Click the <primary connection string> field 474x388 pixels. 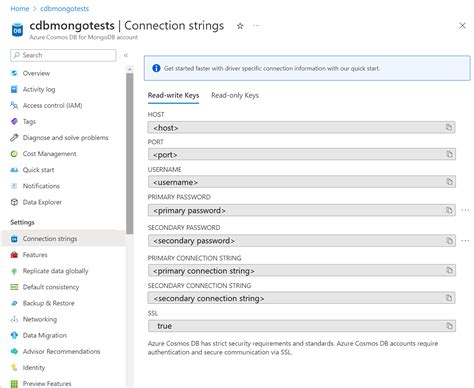tap(301, 270)
